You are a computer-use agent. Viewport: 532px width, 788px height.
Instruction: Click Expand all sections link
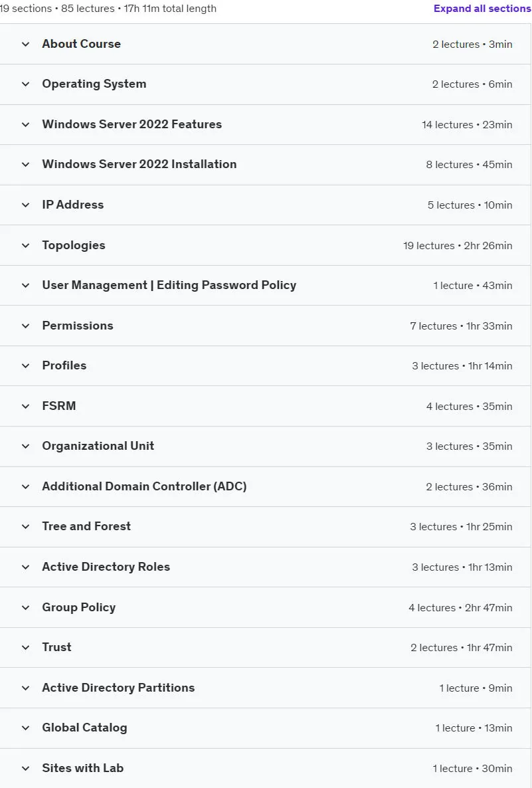click(482, 9)
